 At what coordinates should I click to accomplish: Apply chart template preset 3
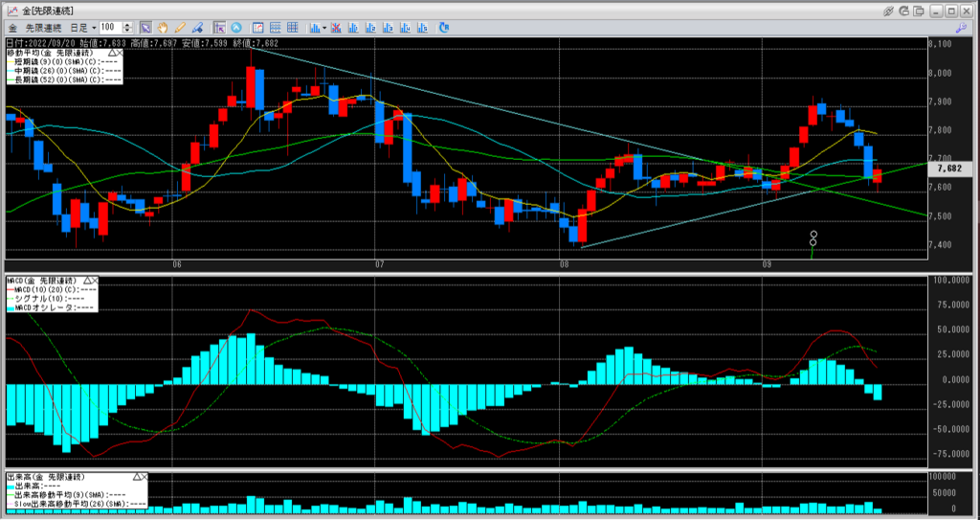click(389, 28)
